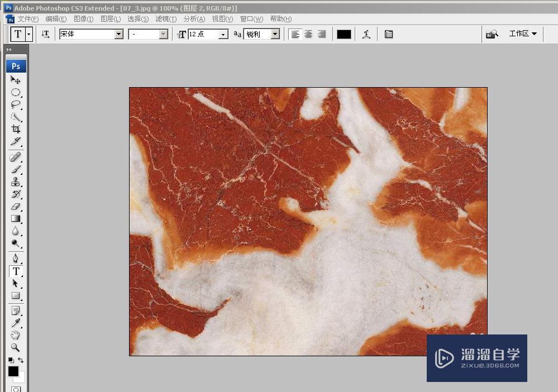The height and width of the screenshot is (392, 558).
Task: Select the Slice tool
Action: [15, 141]
